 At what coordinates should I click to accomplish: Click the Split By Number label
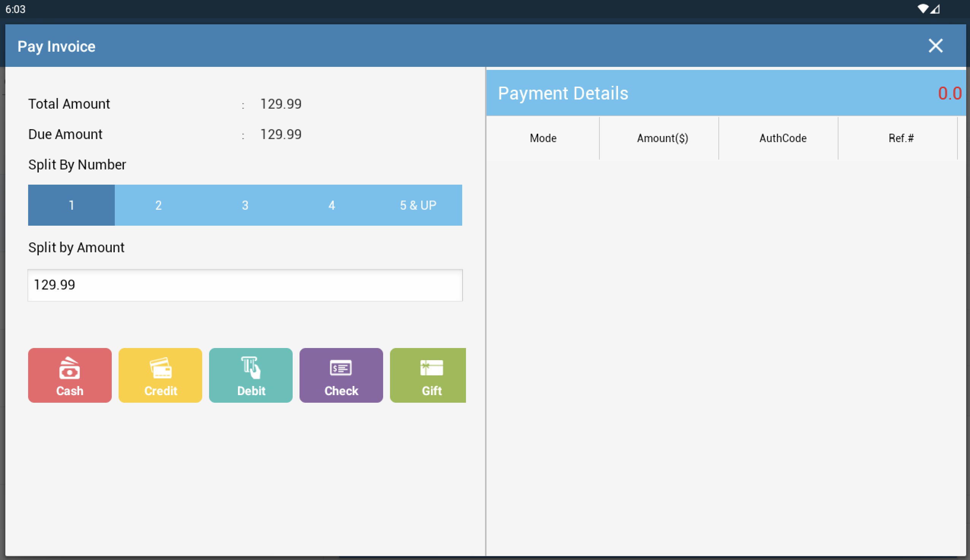(77, 165)
